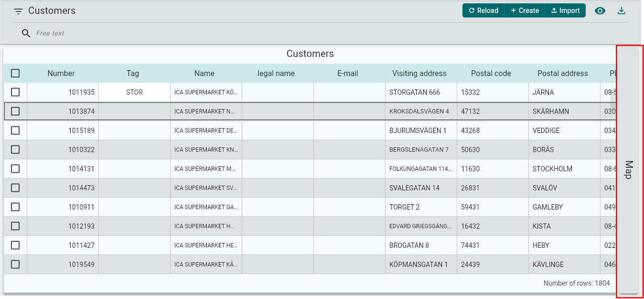The height and width of the screenshot is (299, 644).
Task: Click the Create button
Action: [525, 11]
